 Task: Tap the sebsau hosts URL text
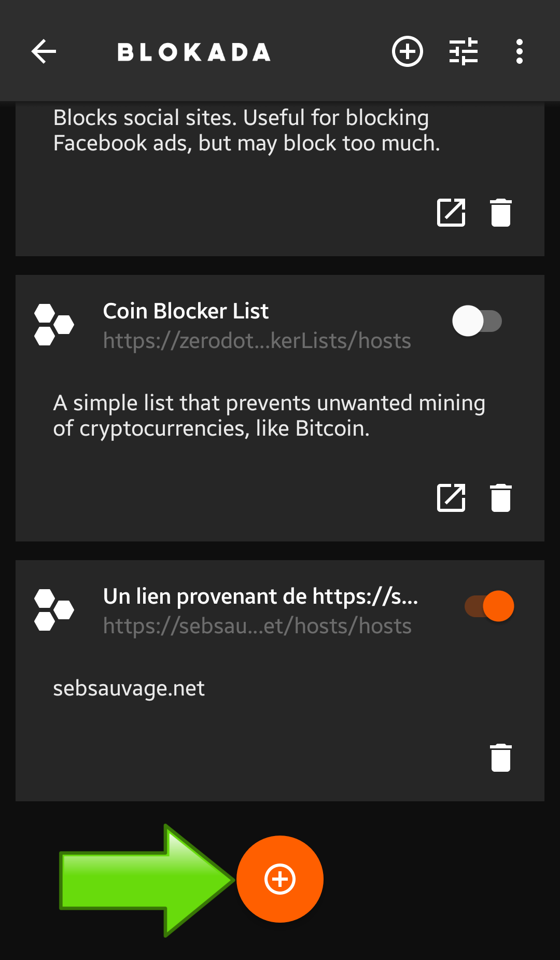coord(257,626)
